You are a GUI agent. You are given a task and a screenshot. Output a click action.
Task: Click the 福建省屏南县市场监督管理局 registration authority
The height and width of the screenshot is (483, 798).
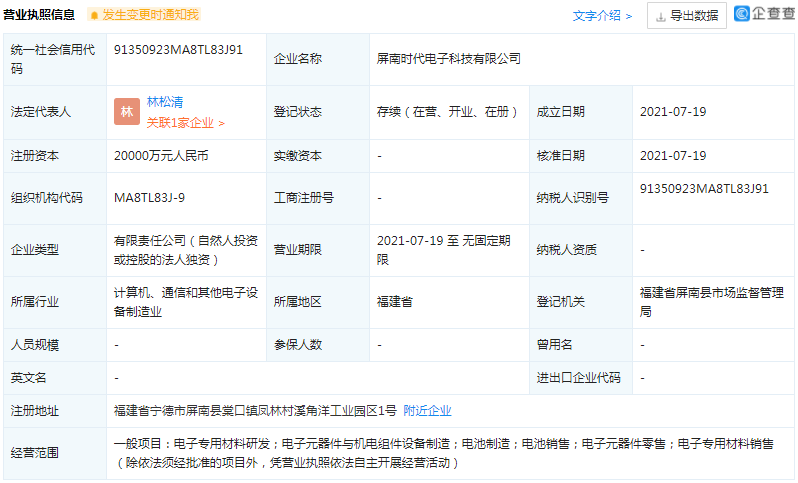pos(713,301)
